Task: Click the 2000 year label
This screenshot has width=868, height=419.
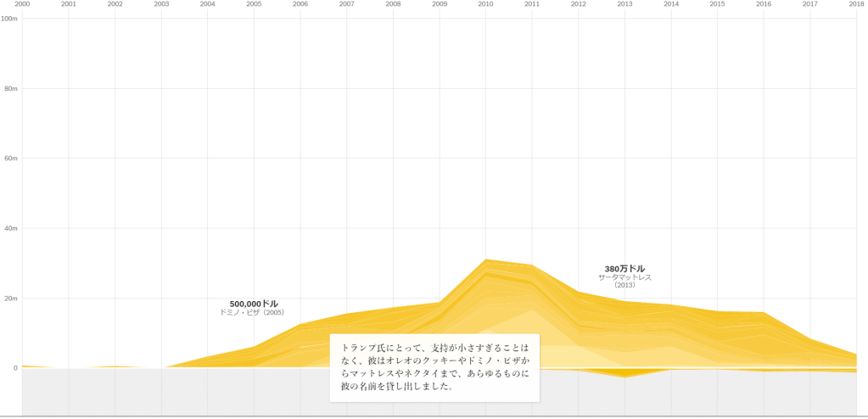Action: click(x=22, y=4)
